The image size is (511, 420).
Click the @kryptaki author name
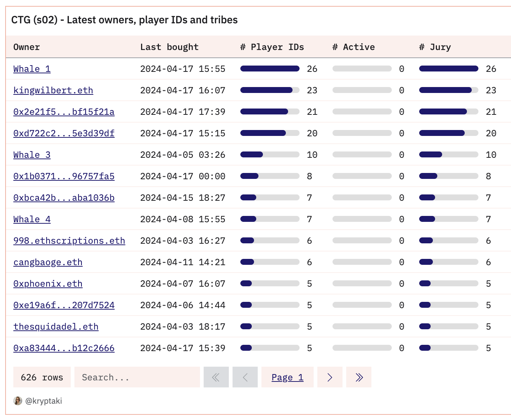pos(44,401)
